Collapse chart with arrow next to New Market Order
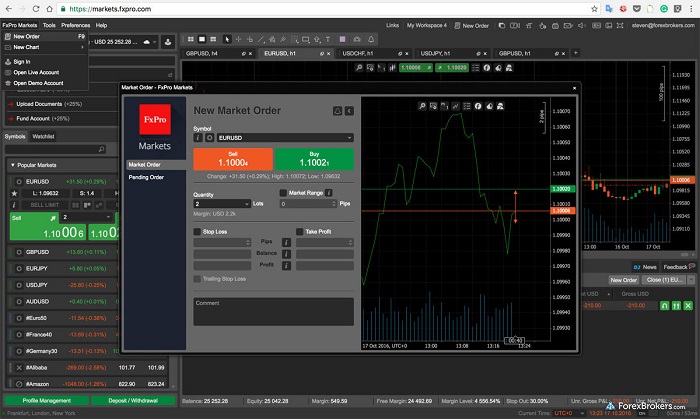 [x=350, y=111]
